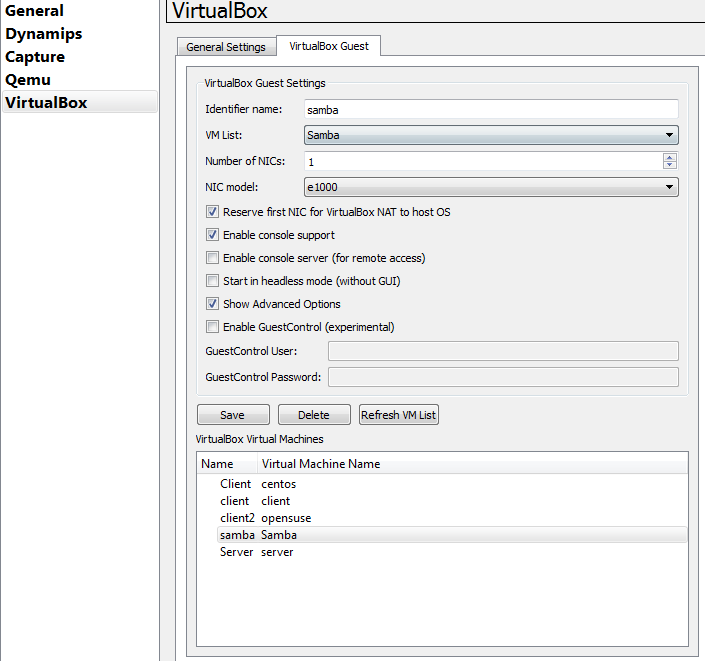705x661 pixels.
Task: Click the GuestControl Password field
Action: pos(503,377)
